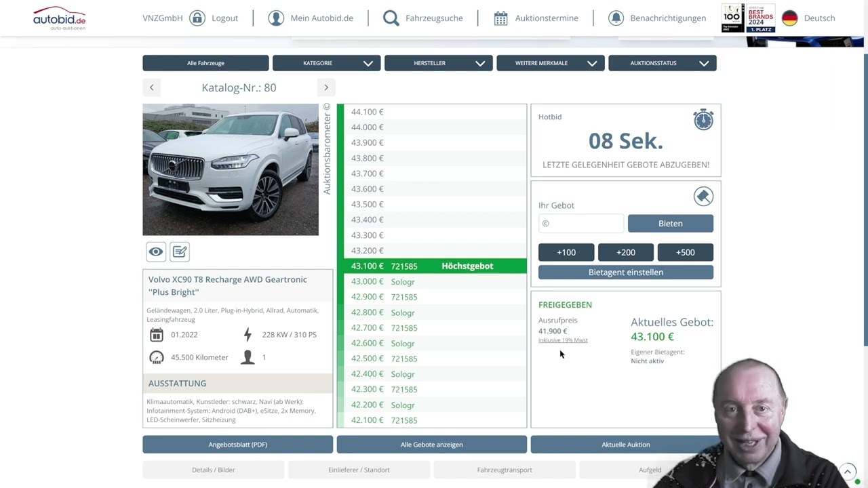Raise bid with the +500 button
This screenshot has height=488, width=868.
point(686,252)
